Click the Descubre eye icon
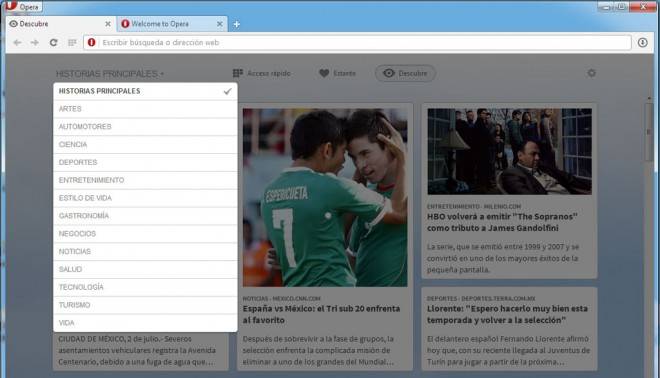The image size is (660, 378). coord(389,73)
